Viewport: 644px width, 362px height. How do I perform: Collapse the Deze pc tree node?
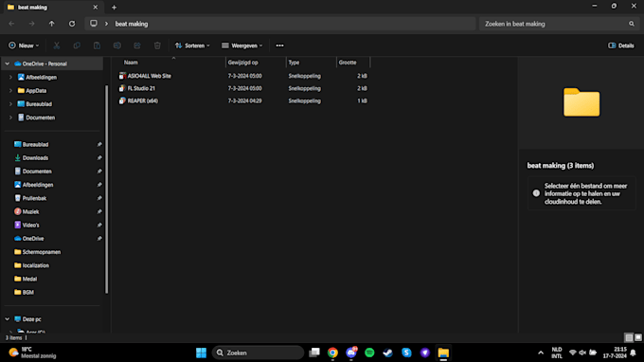pos(7,318)
